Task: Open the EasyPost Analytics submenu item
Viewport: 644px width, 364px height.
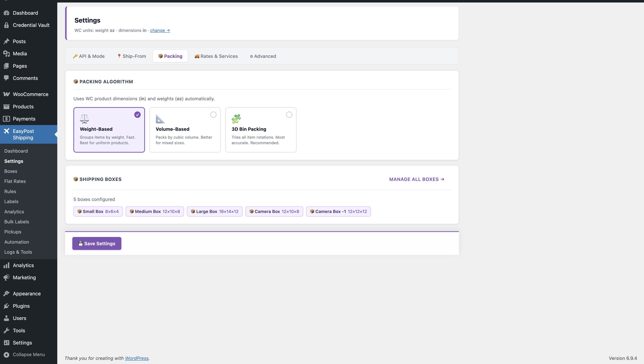Action: point(14,212)
